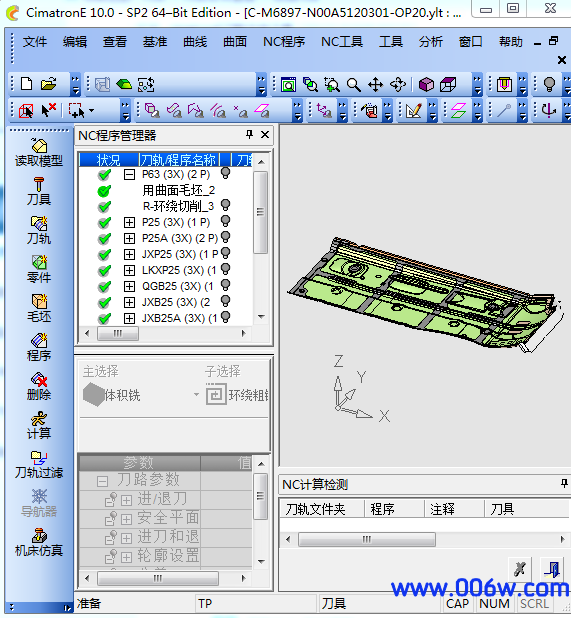
Task: Switch to shaded purple cube view
Action: click(426, 84)
